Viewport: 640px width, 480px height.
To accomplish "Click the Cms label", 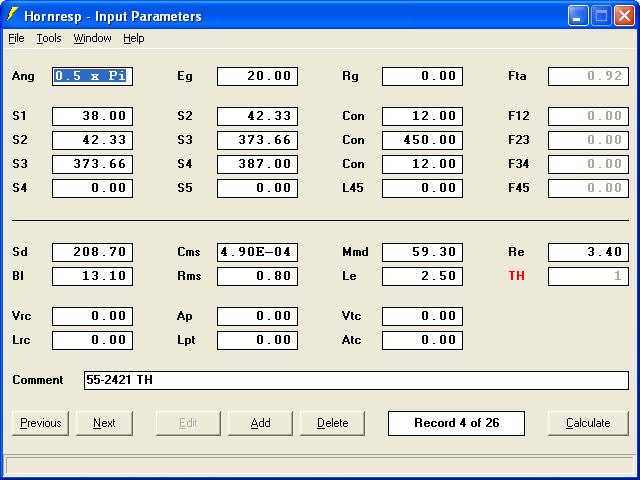I will [189, 252].
